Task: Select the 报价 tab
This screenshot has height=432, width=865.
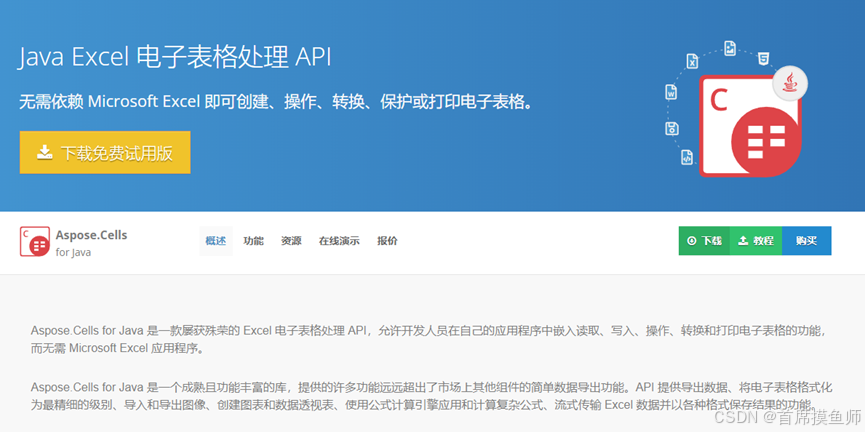Action: 387,241
